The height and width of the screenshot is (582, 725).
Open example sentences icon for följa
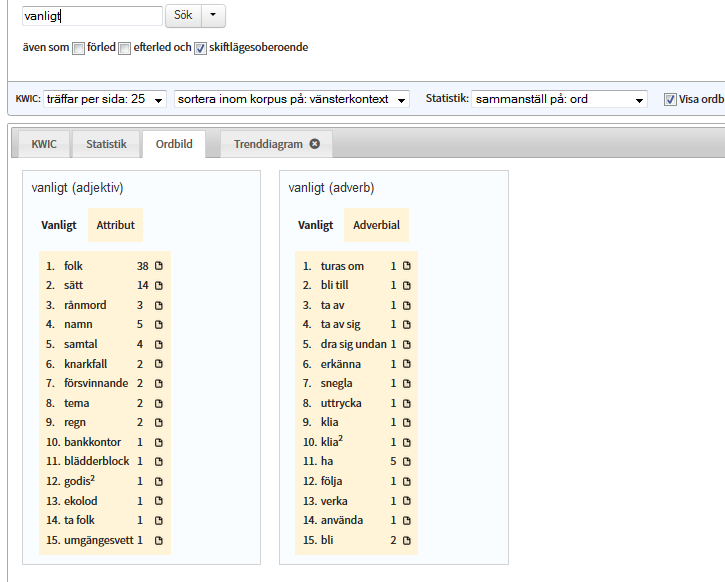(407, 481)
